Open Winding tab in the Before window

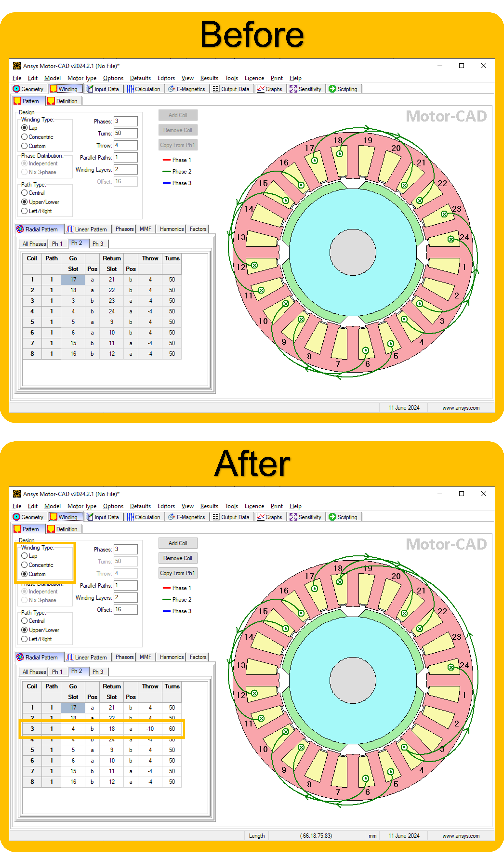coord(66,89)
